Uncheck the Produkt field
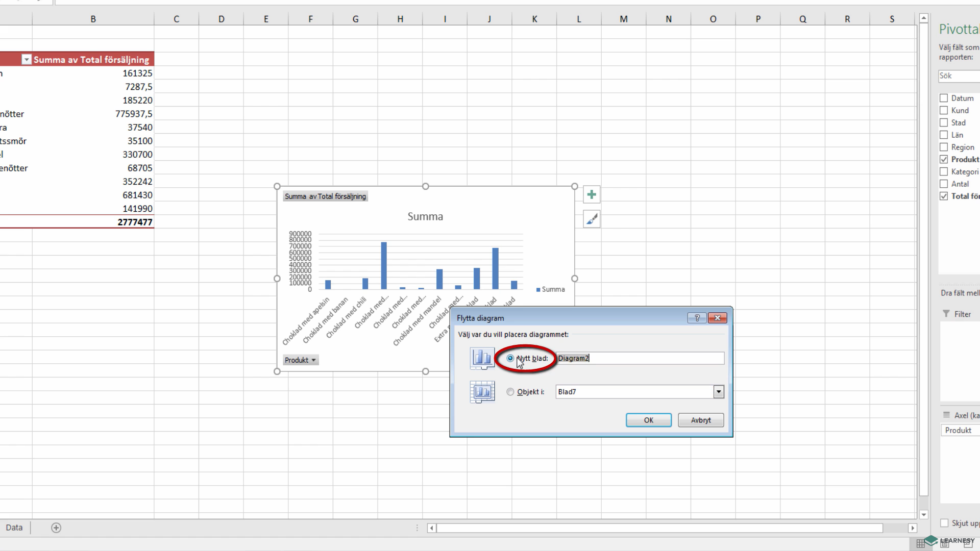Screen dimensions: 980x551 [x=944, y=159]
